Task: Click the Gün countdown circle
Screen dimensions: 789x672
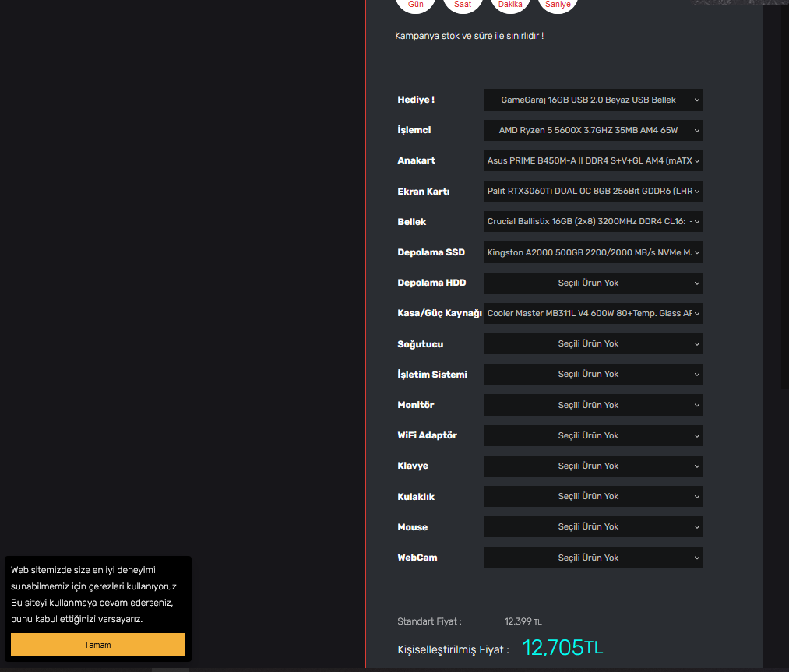Action: pos(416,4)
